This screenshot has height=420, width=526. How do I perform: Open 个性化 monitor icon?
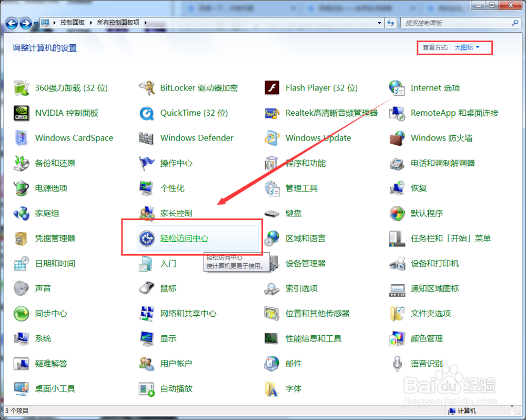[x=147, y=188]
